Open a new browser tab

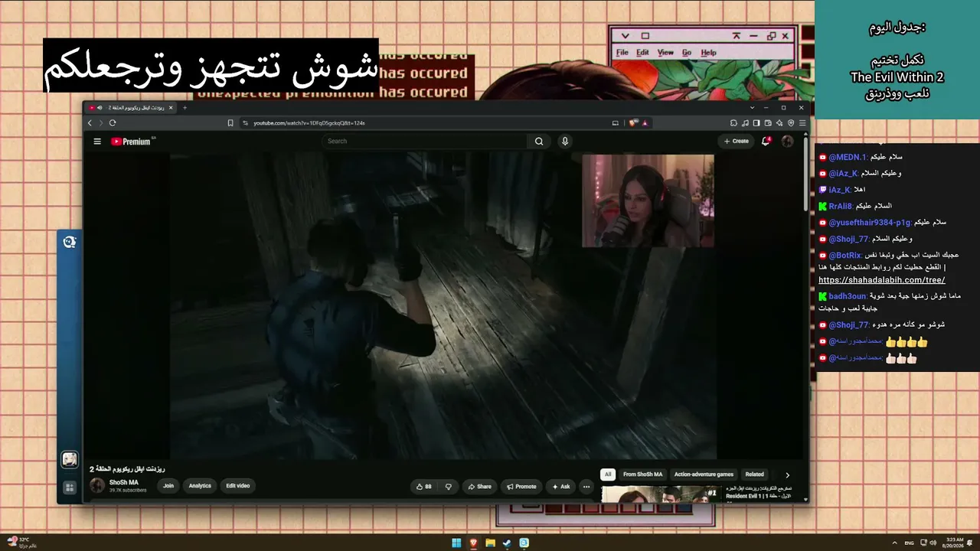tap(185, 108)
